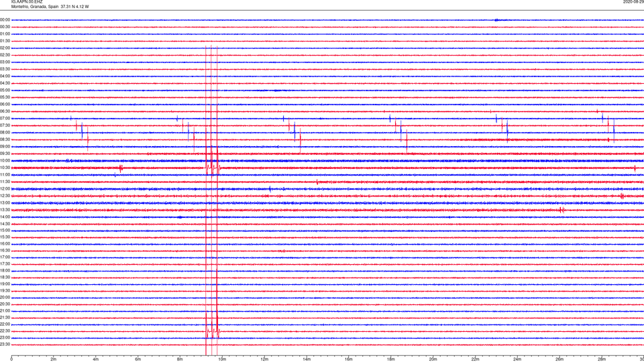This screenshot has width=644, height=362.
Task: Click the 18:30 time label
Action: click(5, 278)
